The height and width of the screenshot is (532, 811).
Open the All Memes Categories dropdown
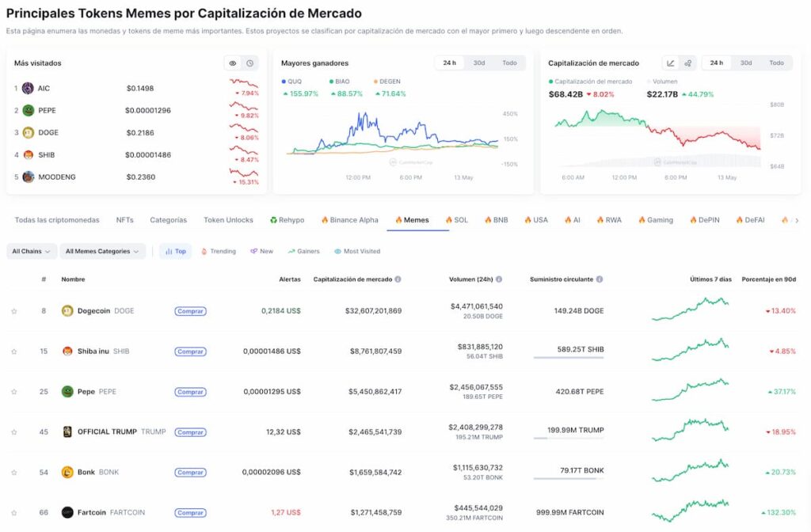[102, 251]
